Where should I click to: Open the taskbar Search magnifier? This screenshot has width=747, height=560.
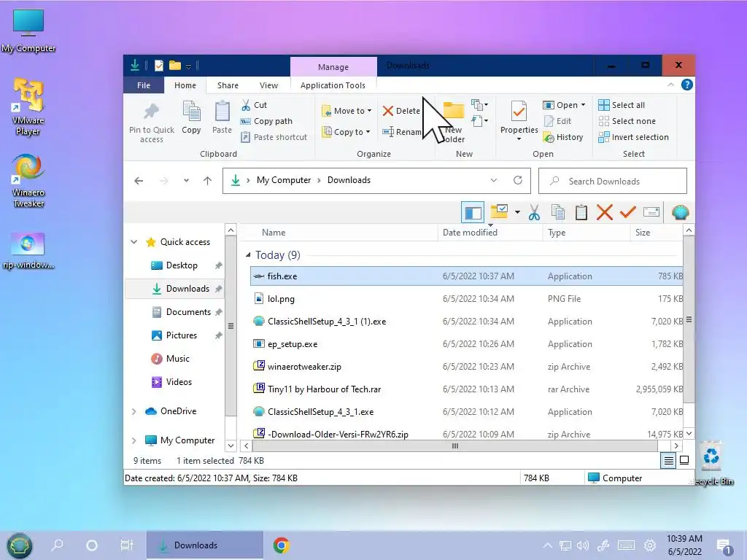tap(57, 545)
